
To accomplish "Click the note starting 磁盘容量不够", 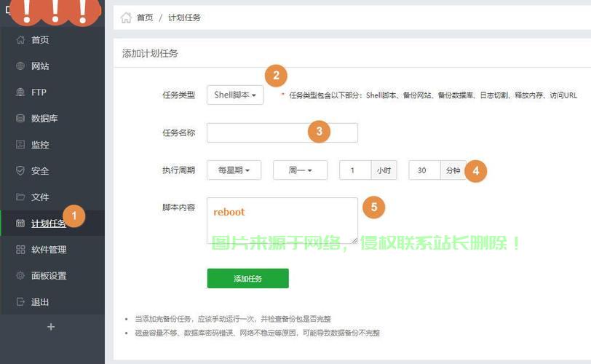I will point(257,333).
